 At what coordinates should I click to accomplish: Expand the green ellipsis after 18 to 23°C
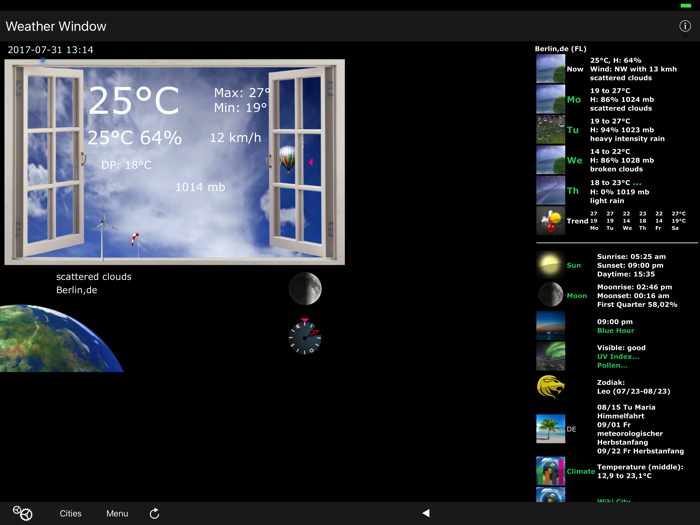click(x=637, y=183)
